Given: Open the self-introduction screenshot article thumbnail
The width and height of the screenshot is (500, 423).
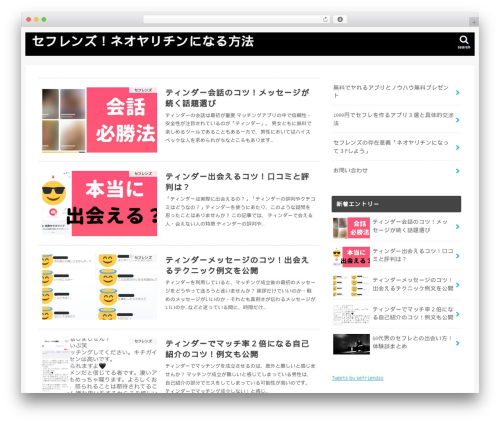Looking at the screenshot, I should [x=99, y=365].
